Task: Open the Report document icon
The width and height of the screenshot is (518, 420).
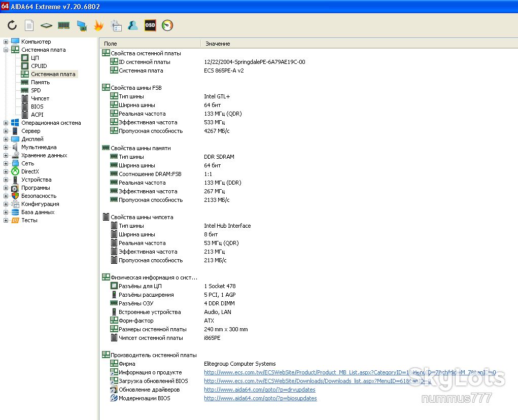Action: (29, 25)
